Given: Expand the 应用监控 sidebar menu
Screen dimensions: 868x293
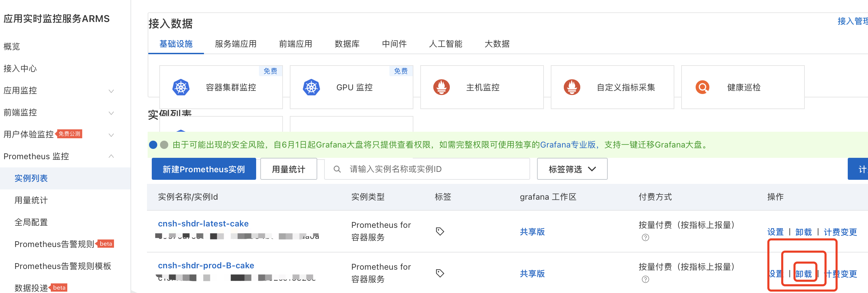Looking at the screenshot, I should click(x=111, y=91).
